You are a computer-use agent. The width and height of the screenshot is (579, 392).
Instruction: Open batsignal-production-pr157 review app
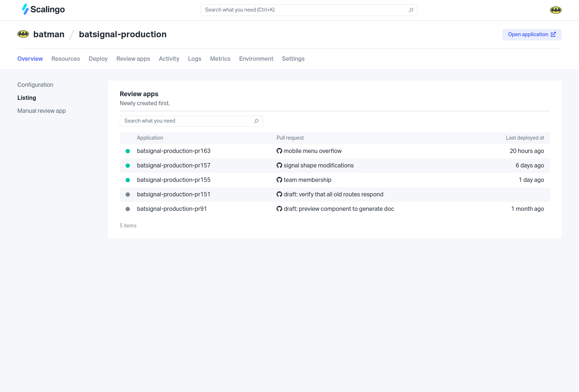(174, 166)
